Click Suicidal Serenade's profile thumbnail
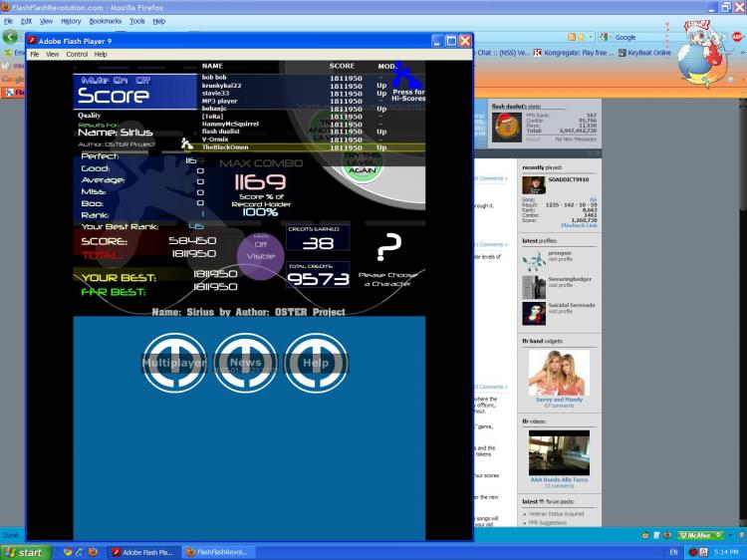The width and height of the screenshot is (747, 560). pos(534,313)
